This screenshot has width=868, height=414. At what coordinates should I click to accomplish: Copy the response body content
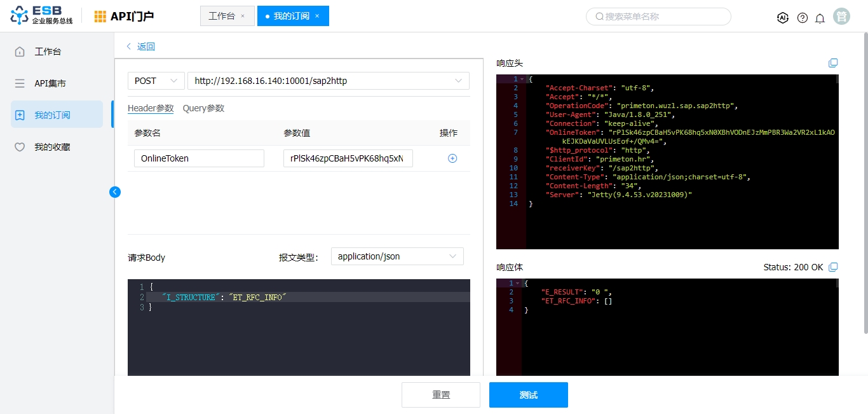(x=834, y=267)
